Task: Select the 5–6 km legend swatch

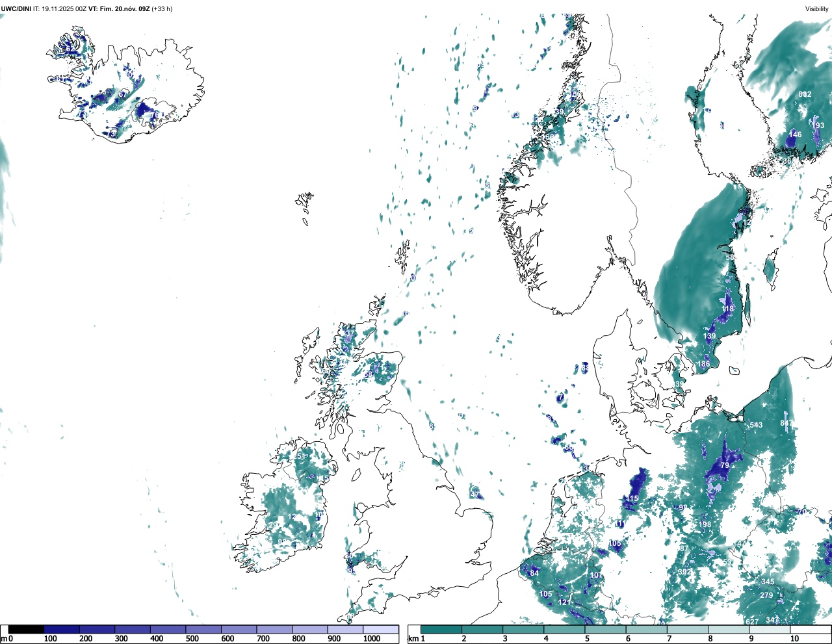Action: 606,629
